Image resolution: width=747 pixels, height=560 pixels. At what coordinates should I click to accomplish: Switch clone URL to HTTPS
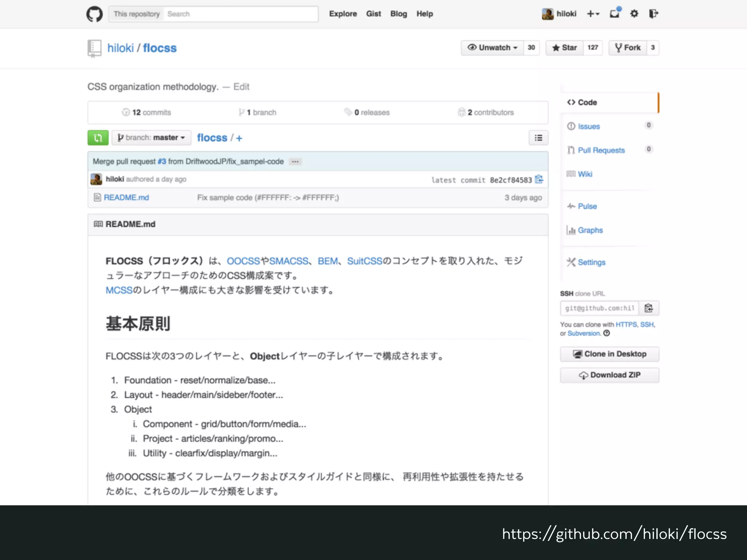626,324
